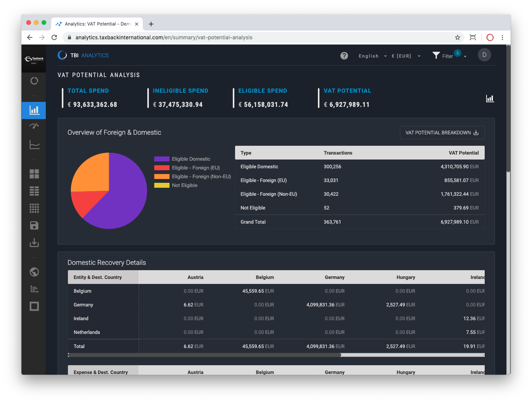Image resolution: width=532 pixels, height=403 pixels.
Task: Click the save floppy disk sidebar icon
Action: [x=34, y=226]
